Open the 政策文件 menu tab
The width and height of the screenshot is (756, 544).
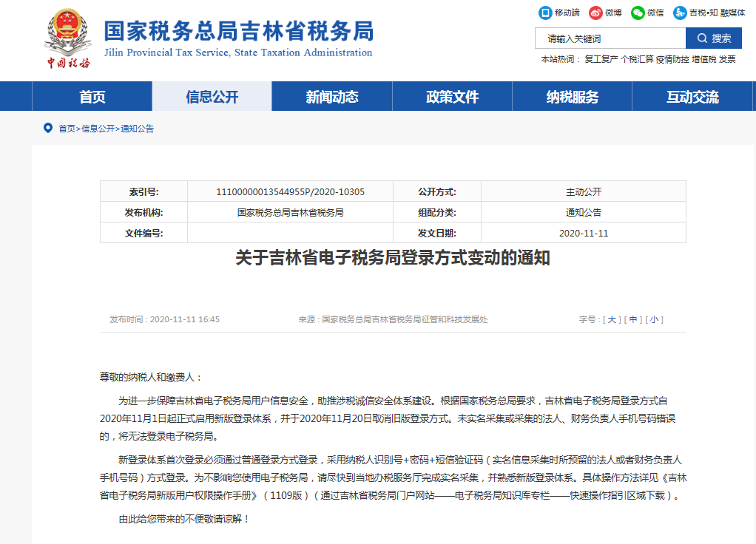tap(452, 97)
